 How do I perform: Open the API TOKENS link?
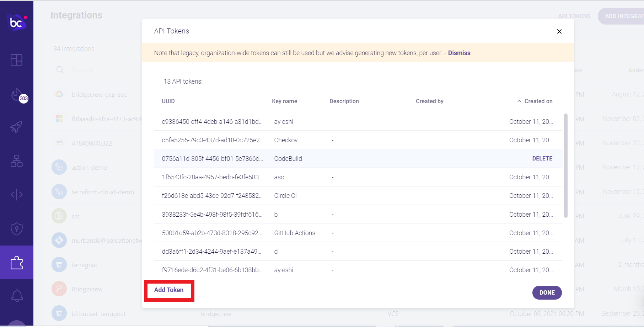(x=574, y=16)
